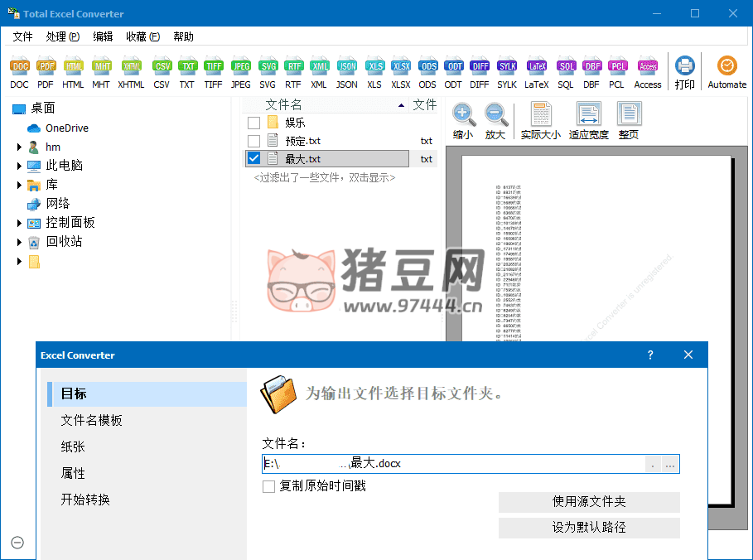753x560 pixels.
Task: Select the XLSX output format icon
Action: (x=401, y=67)
